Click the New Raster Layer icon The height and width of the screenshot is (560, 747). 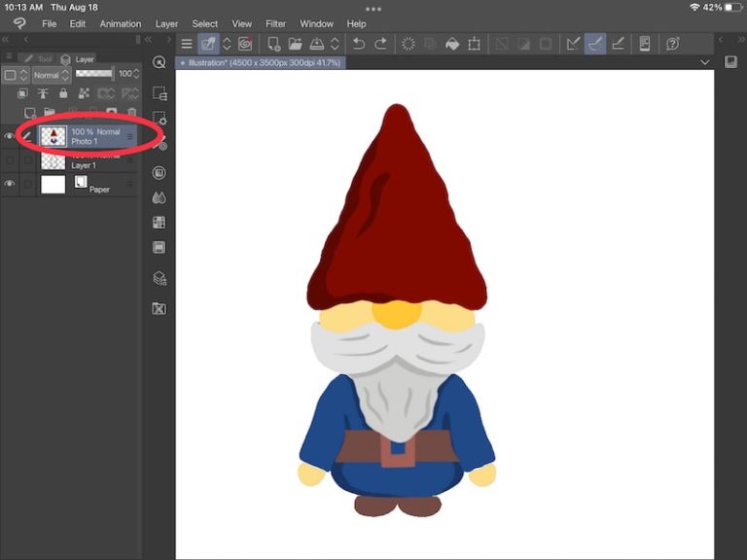(30, 113)
